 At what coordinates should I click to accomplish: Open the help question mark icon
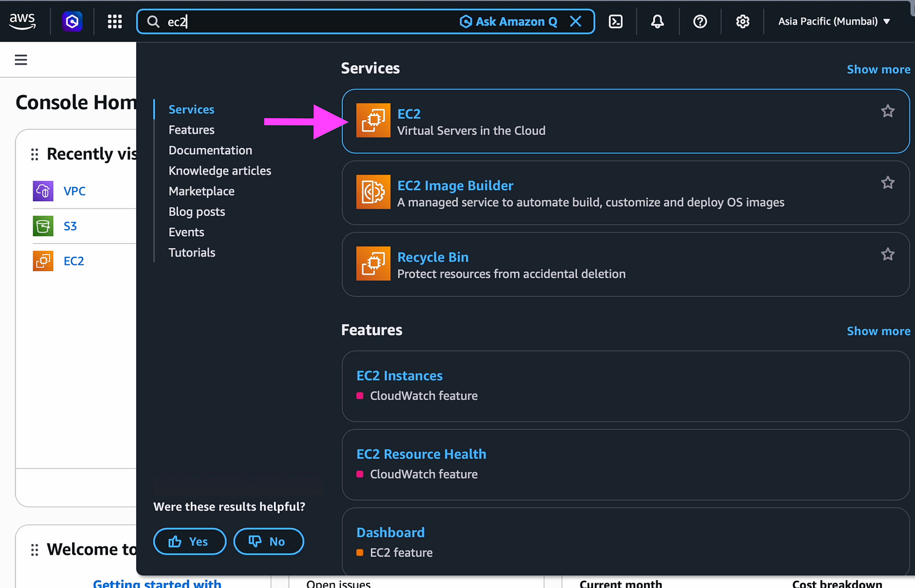pos(700,22)
